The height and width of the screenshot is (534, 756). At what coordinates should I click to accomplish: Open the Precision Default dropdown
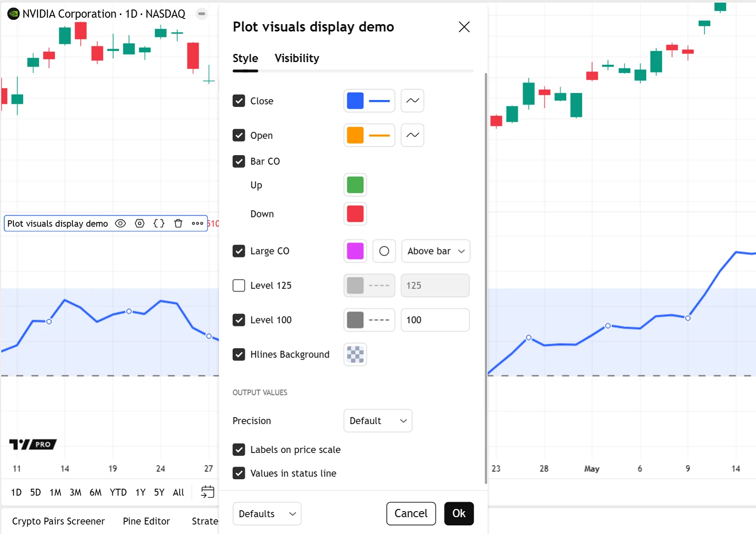[x=378, y=421]
